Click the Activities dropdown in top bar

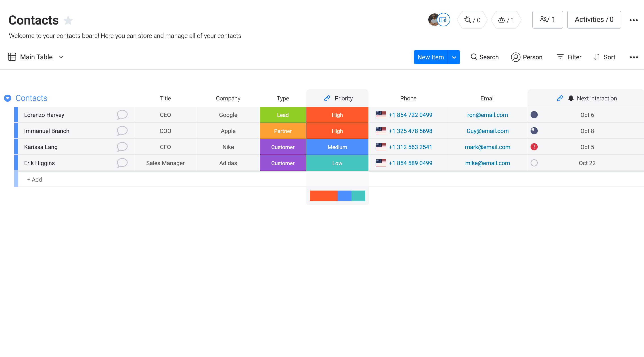coord(594,20)
